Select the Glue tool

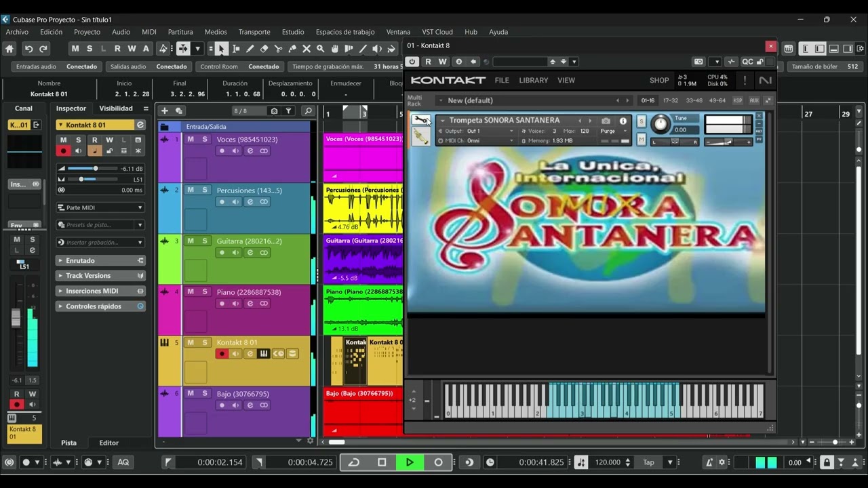click(292, 49)
